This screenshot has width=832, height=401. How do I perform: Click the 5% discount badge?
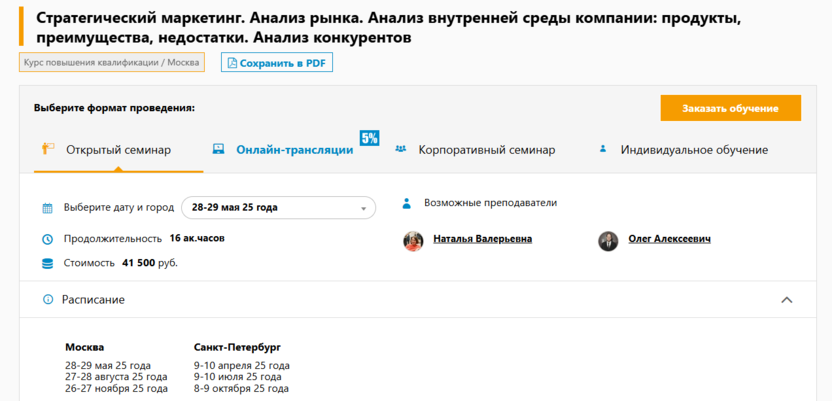369,138
